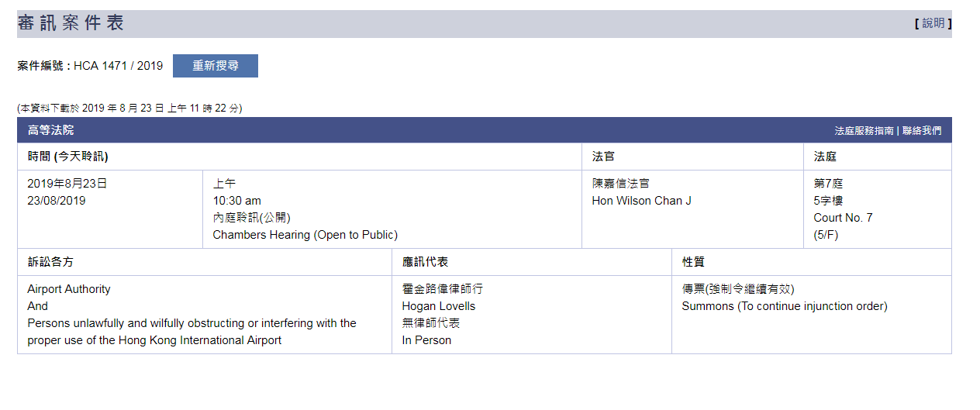Open the 法庭服務指南 link
This screenshot has height=410, width=980.
[x=864, y=131]
